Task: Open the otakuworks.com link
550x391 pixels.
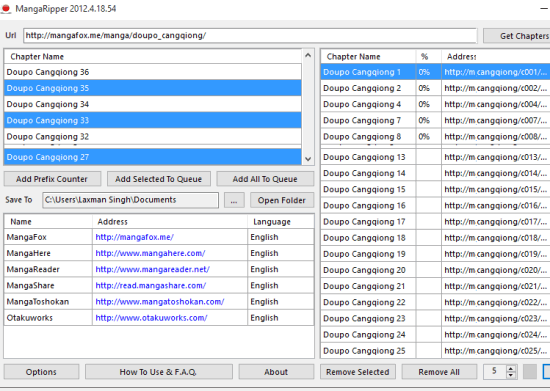Action: (152, 318)
